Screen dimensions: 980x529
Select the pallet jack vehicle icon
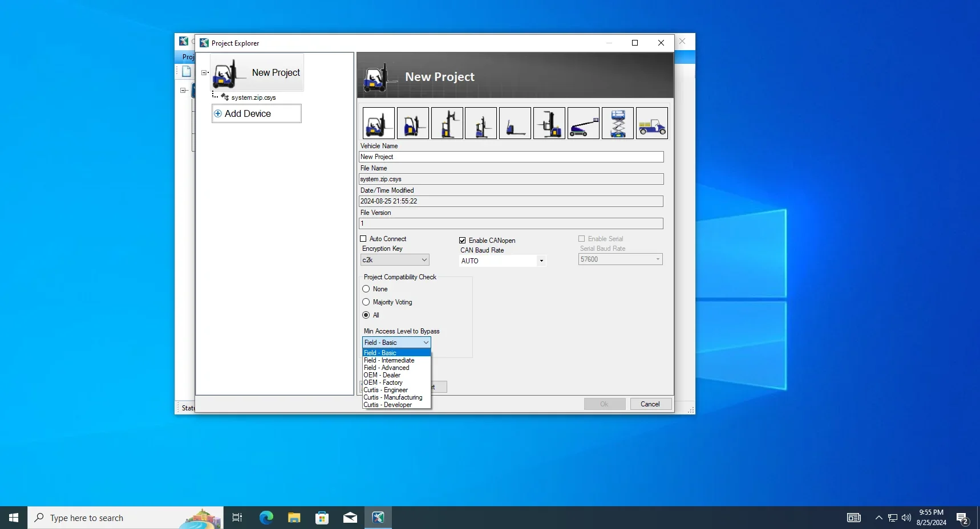tap(515, 123)
